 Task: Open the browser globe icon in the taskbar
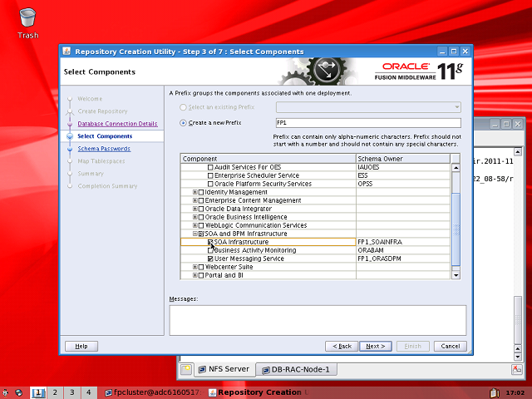19,392
